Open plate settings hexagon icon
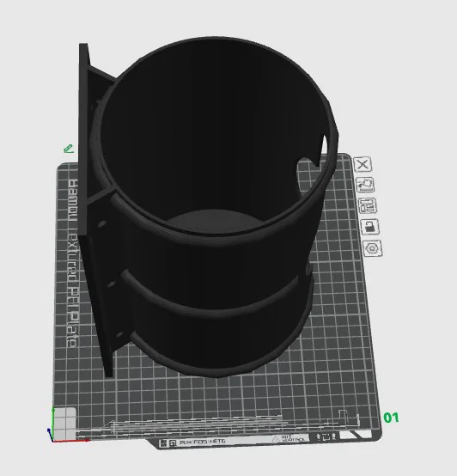 372,248
